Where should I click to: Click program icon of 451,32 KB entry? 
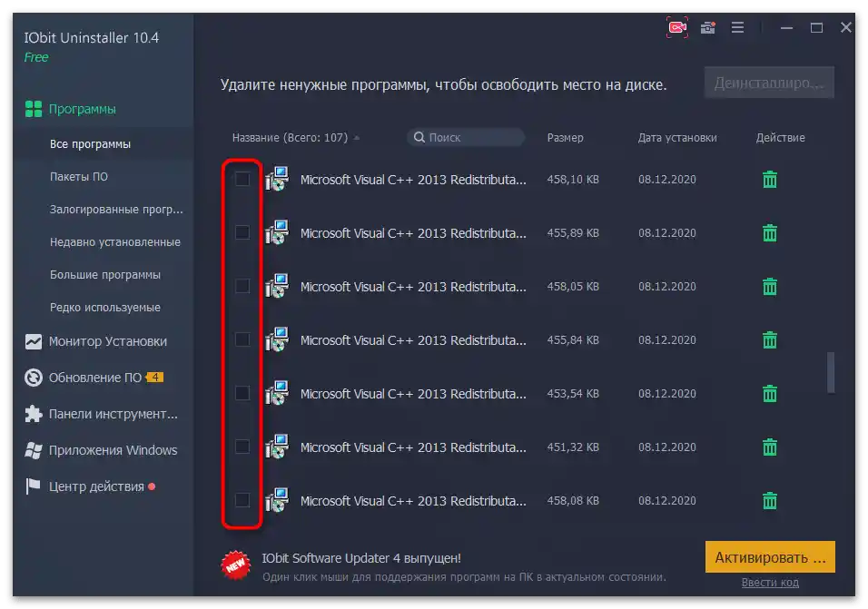(x=277, y=447)
